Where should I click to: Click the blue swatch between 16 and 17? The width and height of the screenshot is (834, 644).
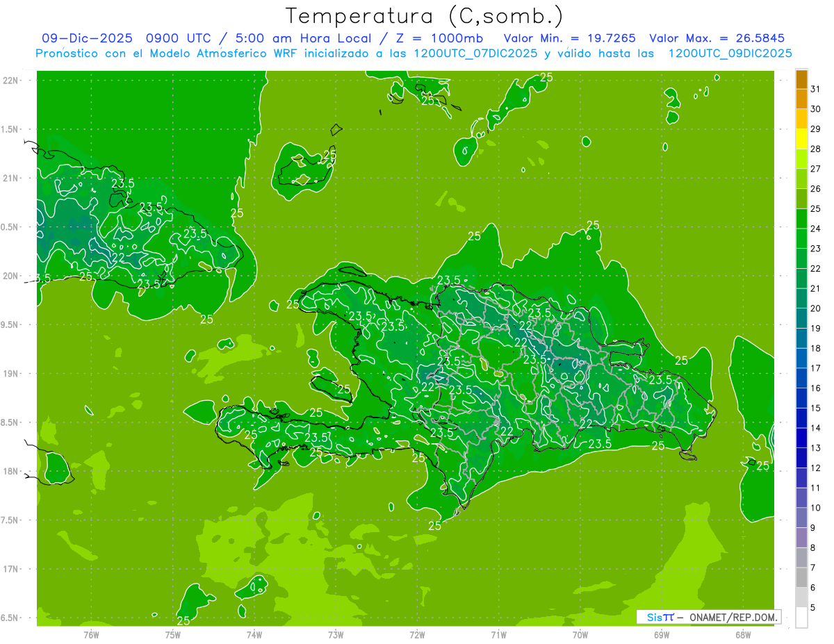801,378
